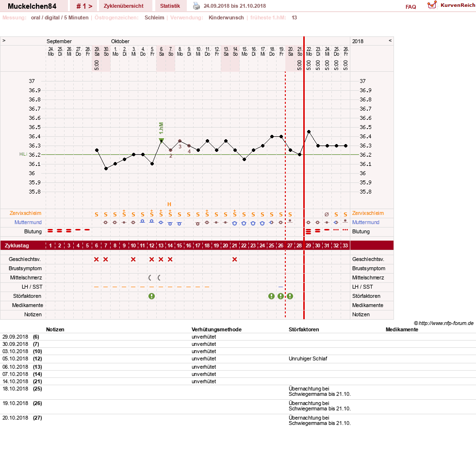Open the FAQ link

pyautogui.click(x=410, y=7)
